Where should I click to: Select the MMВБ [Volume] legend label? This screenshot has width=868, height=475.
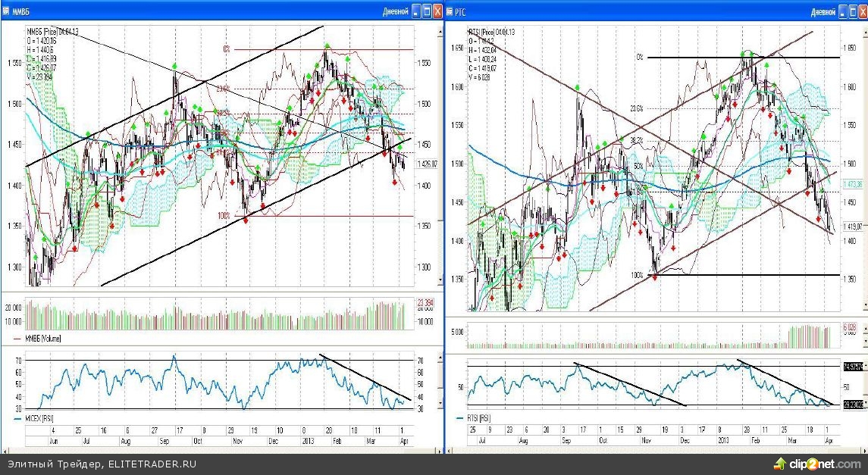pyautogui.click(x=45, y=339)
